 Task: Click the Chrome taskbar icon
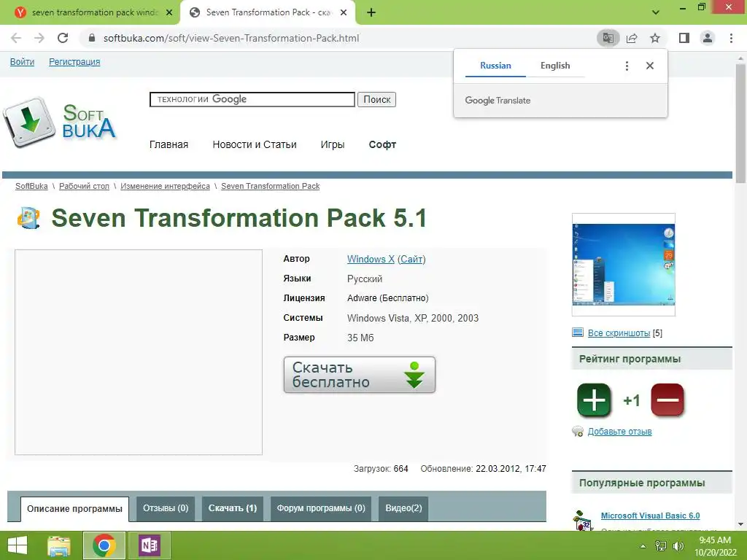pos(104,545)
